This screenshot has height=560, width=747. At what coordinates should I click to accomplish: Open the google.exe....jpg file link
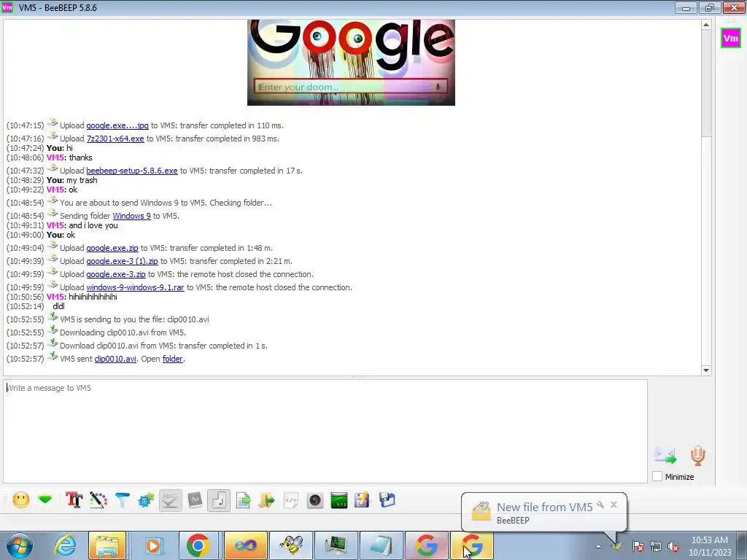117,125
